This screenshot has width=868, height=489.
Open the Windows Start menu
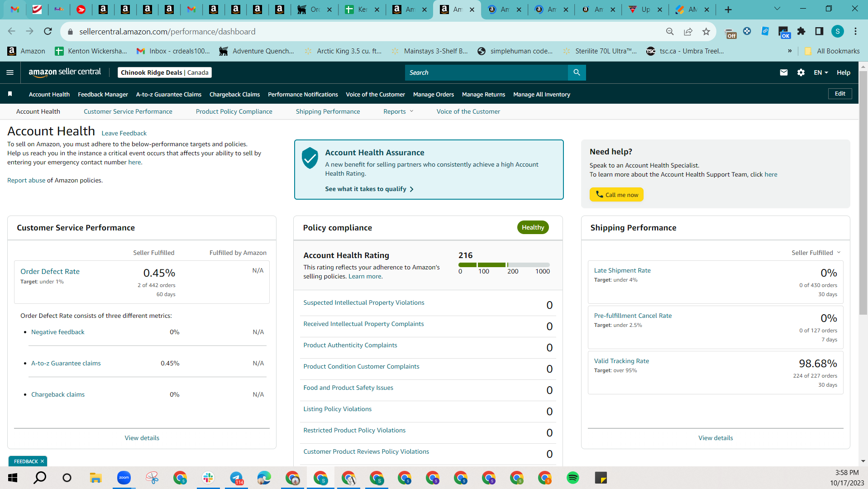(x=13, y=478)
